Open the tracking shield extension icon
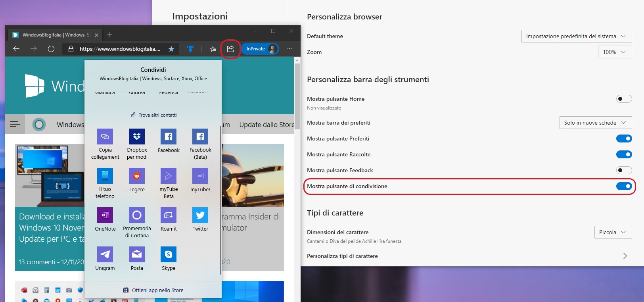This screenshot has height=302, width=644. (190, 49)
